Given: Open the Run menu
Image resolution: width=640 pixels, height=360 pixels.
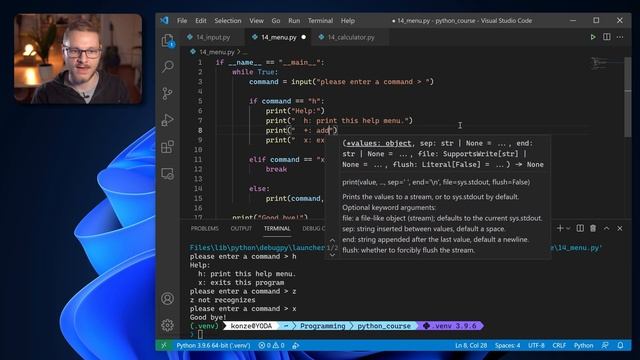Looking at the screenshot, I should (294, 20).
